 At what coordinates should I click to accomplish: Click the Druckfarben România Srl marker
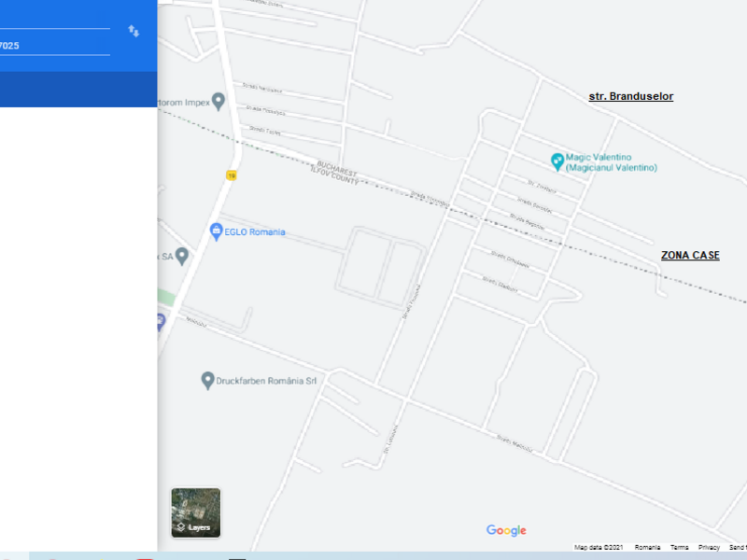click(208, 380)
